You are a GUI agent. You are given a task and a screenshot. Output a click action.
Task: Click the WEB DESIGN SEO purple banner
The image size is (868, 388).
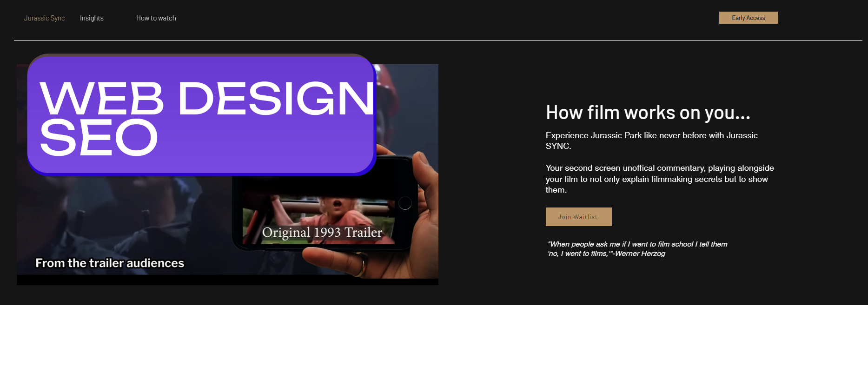point(201,115)
